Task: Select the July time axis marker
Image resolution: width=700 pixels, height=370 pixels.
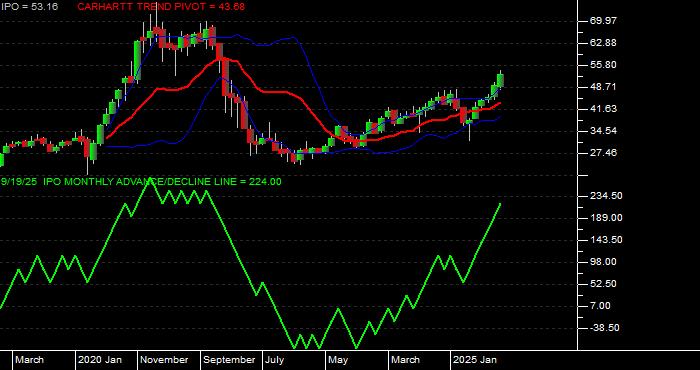Action: click(275, 360)
